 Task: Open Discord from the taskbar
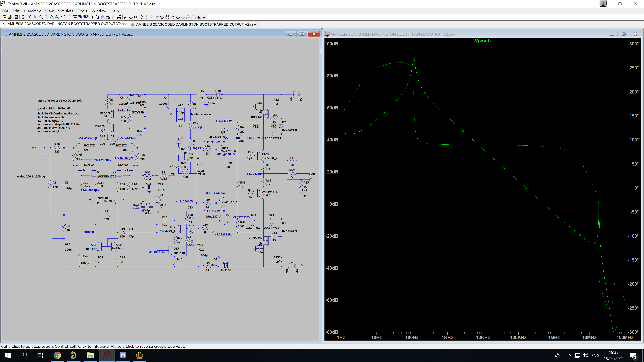(x=123, y=355)
